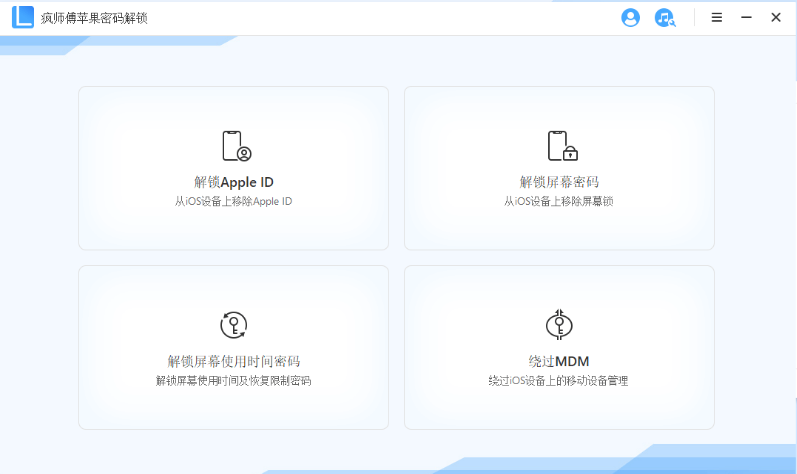Click the phone-with-padlock screen lock icon
797x474 pixels.
tap(560, 146)
